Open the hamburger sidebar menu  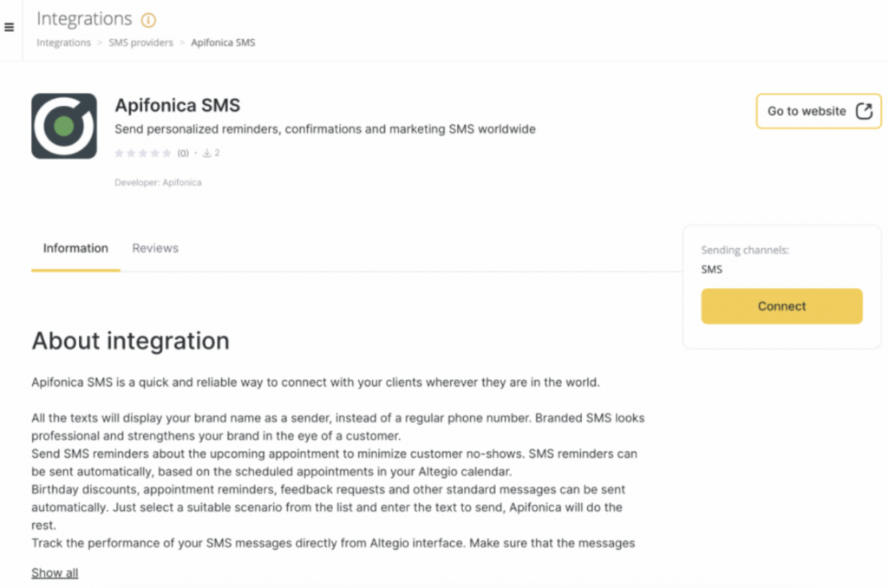[x=9, y=28]
